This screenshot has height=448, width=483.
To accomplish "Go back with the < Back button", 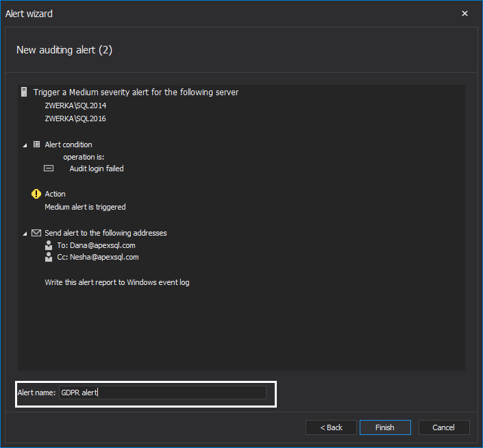I will tap(331, 427).
